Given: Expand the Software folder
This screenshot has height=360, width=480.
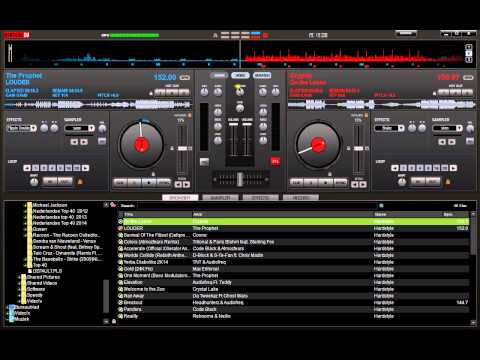Looking at the screenshot, I should [19, 289].
